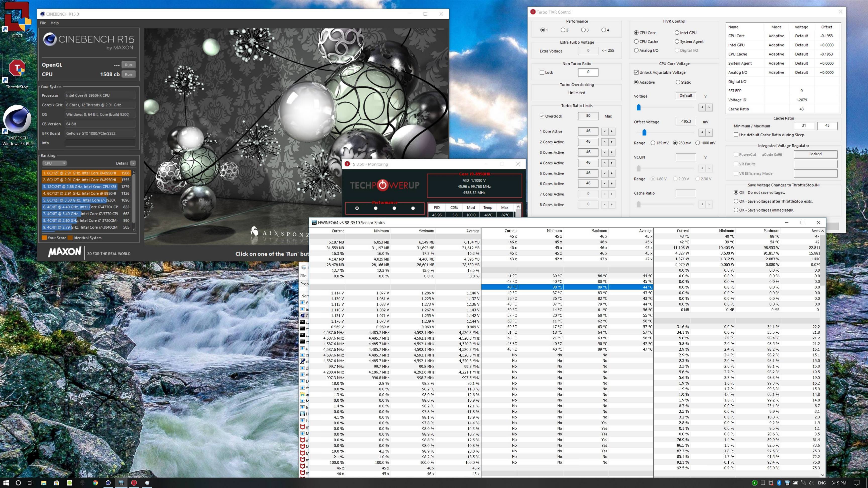Adjust the Offset Voltage slider handle
Screen dimensions: 868x488
pos(644,132)
